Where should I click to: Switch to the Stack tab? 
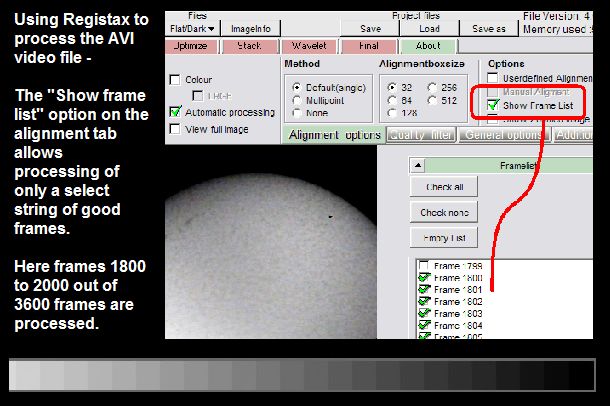pos(250,46)
